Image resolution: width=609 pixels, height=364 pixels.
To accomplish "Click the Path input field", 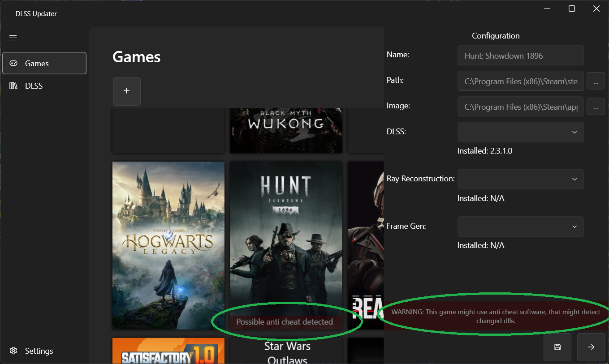I will pyautogui.click(x=521, y=81).
